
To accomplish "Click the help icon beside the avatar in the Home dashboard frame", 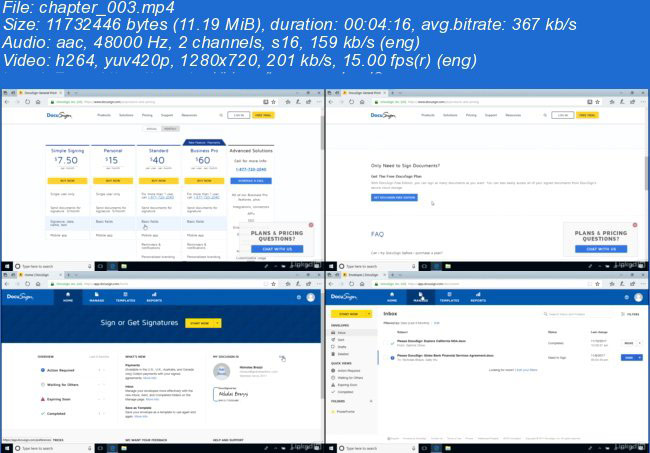I will tap(298, 297).
